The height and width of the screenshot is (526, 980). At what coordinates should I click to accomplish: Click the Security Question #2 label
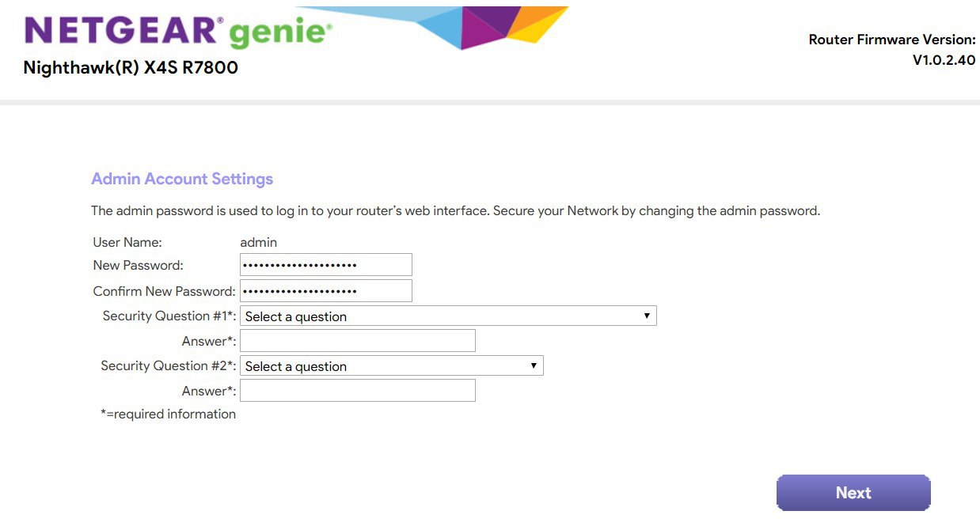pyautogui.click(x=168, y=366)
